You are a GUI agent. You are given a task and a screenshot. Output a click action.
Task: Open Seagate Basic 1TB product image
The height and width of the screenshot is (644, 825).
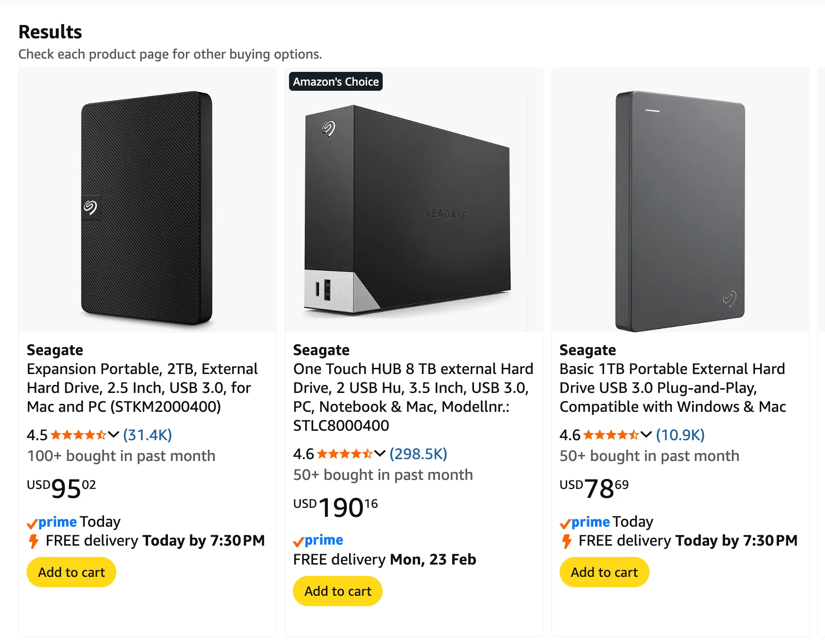(x=680, y=210)
